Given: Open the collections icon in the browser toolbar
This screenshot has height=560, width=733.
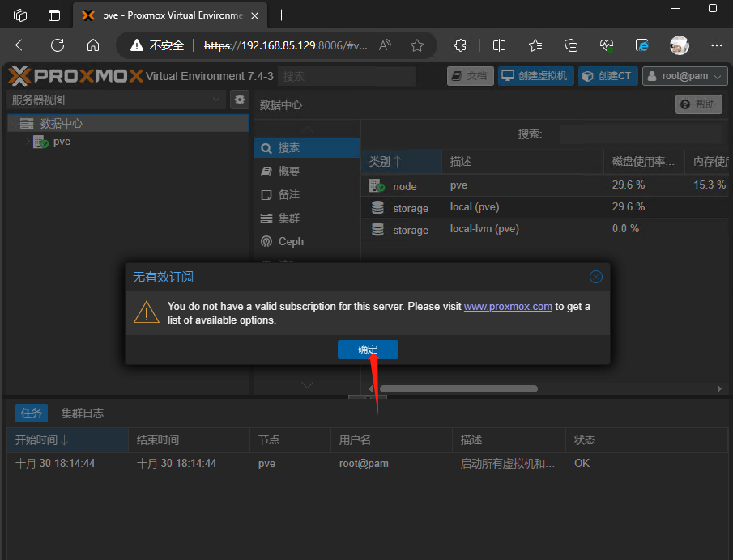Looking at the screenshot, I should click(x=571, y=45).
